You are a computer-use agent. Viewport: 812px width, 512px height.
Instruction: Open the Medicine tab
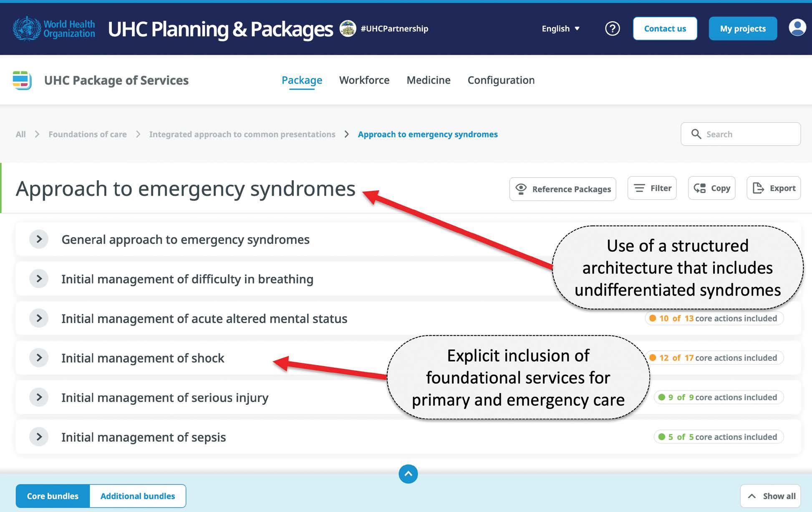tap(429, 80)
